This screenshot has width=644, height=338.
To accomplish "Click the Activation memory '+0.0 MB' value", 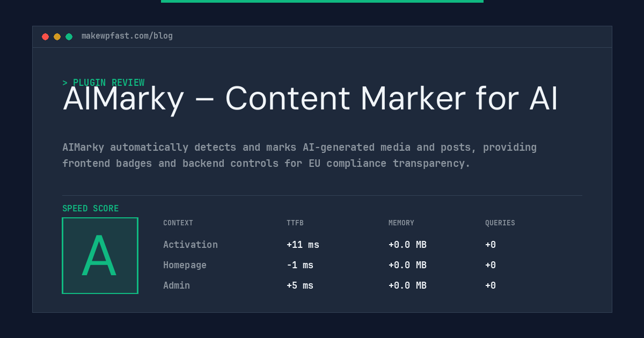I will click(x=407, y=245).
